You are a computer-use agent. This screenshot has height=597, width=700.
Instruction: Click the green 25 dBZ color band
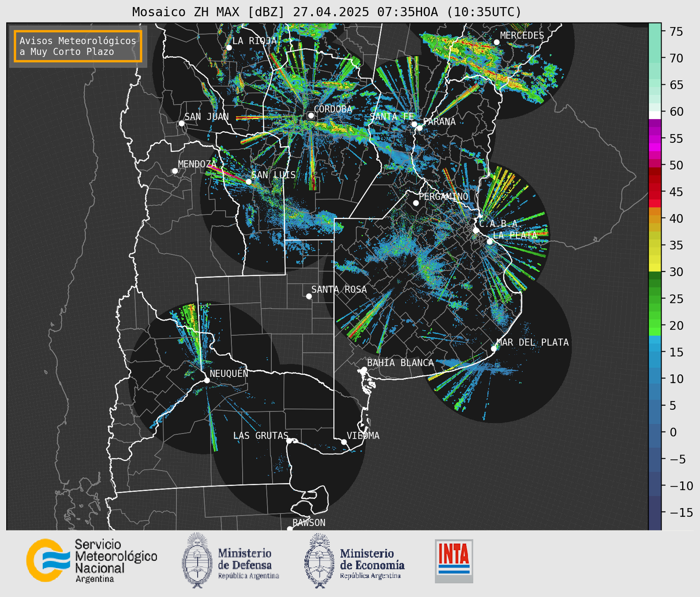point(655,299)
